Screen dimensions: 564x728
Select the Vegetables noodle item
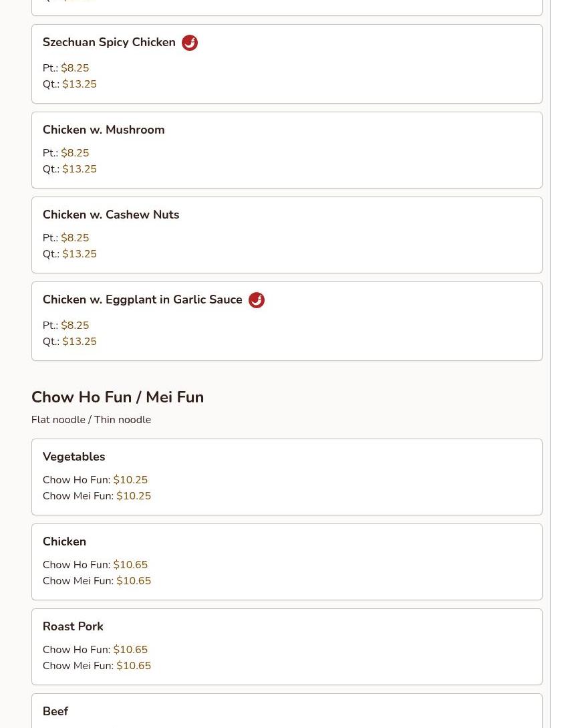(x=74, y=457)
